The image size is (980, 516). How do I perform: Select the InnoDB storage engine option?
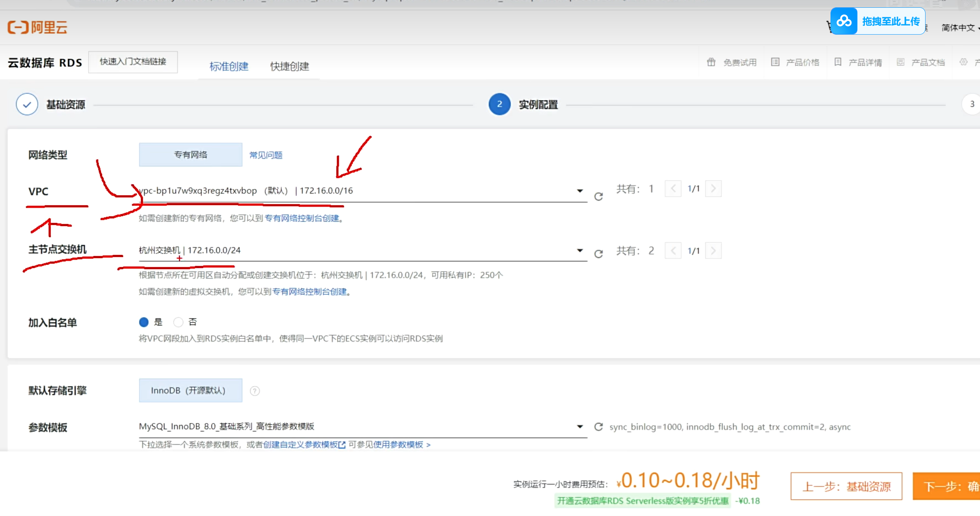[190, 390]
